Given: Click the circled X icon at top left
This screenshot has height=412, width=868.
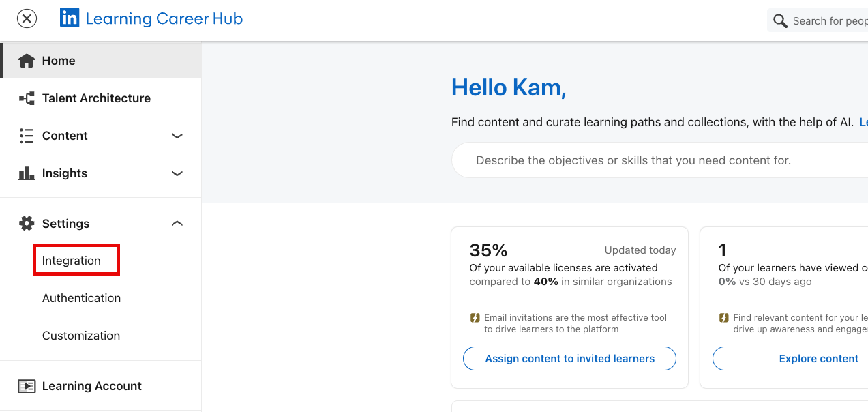Looking at the screenshot, I should (27, 18).
